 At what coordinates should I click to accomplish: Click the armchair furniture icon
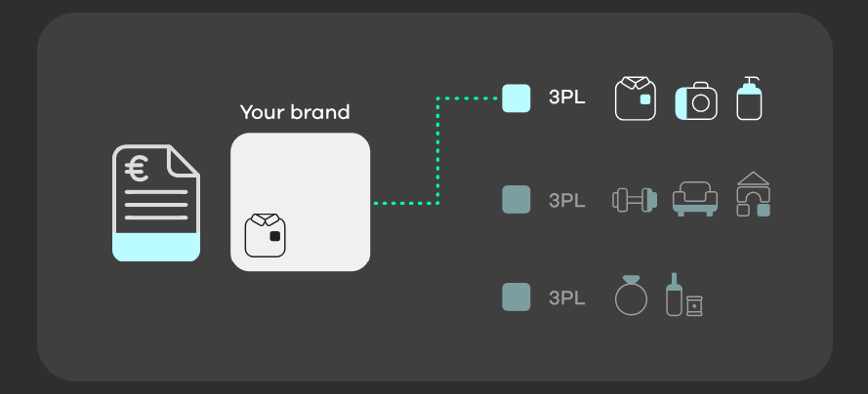(x=695, y=199)
